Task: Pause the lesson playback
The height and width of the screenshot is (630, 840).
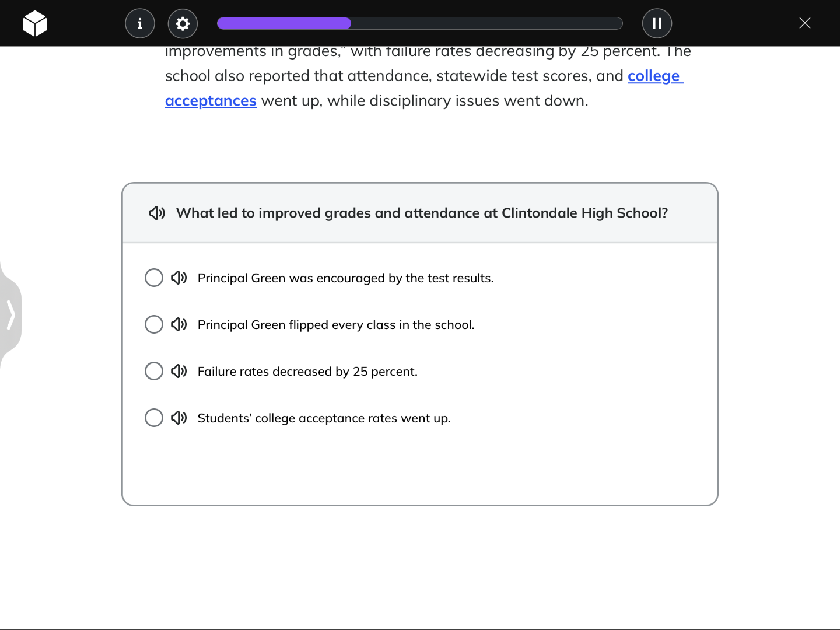Action: point(657,23)
